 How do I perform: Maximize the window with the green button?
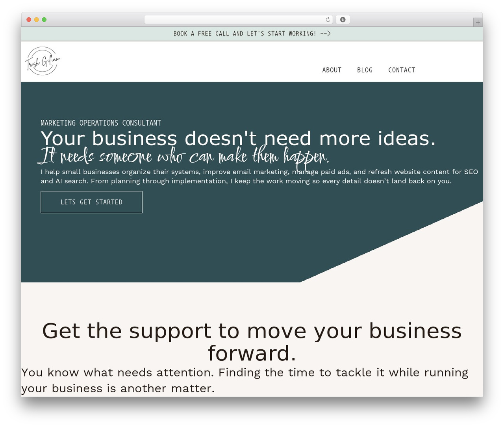tap(44, 20)
